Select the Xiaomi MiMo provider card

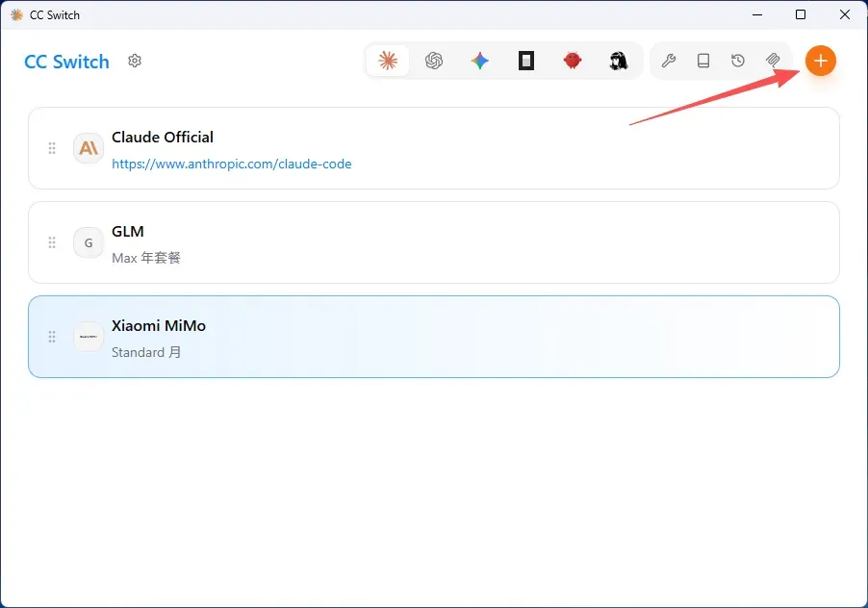click(434, 337)
